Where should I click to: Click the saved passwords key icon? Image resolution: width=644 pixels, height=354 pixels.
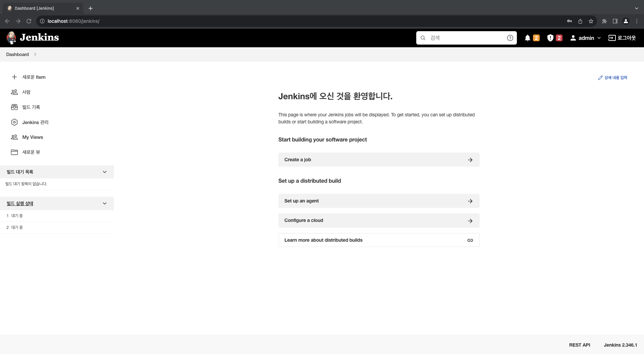[x=570, y=21]
